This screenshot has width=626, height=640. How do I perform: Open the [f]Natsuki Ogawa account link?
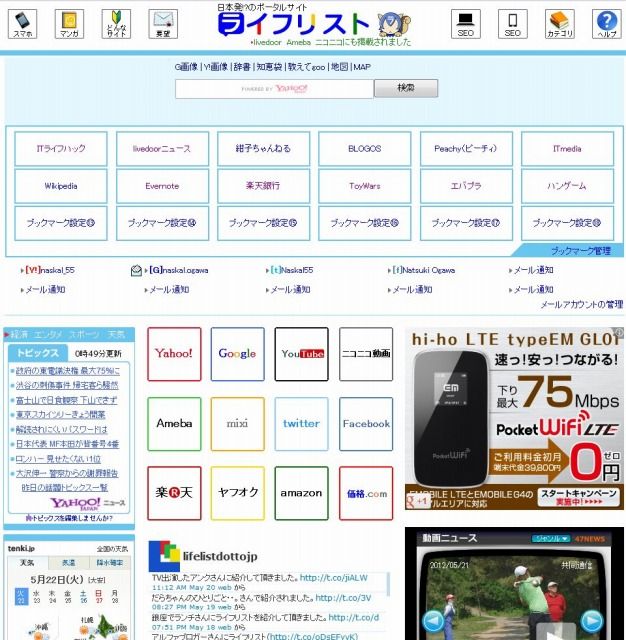(x=424, y=270)
